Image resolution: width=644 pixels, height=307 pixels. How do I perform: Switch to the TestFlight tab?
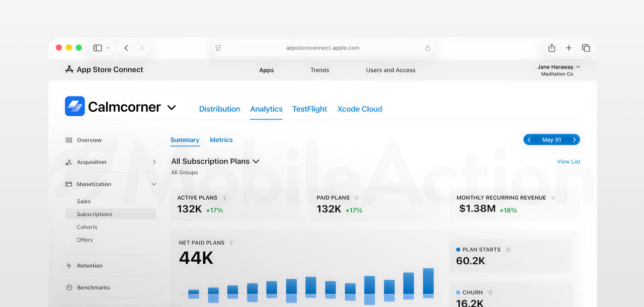309,109
